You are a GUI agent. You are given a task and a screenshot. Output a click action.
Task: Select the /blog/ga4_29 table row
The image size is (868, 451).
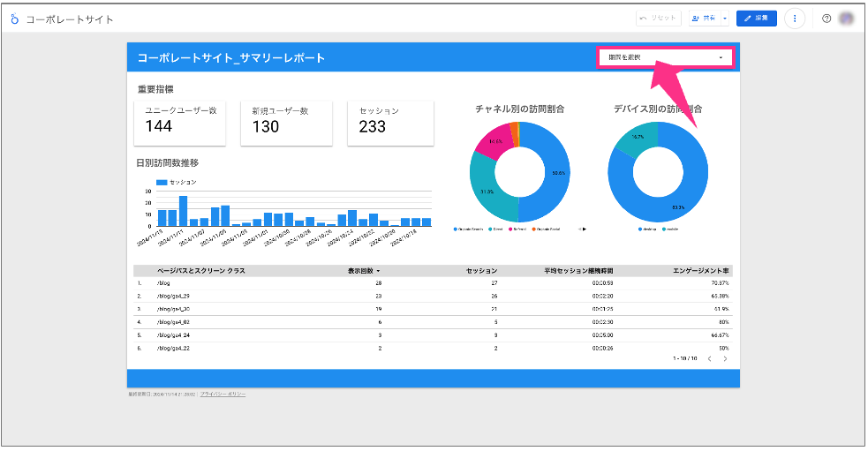click(x=433, y=296)
